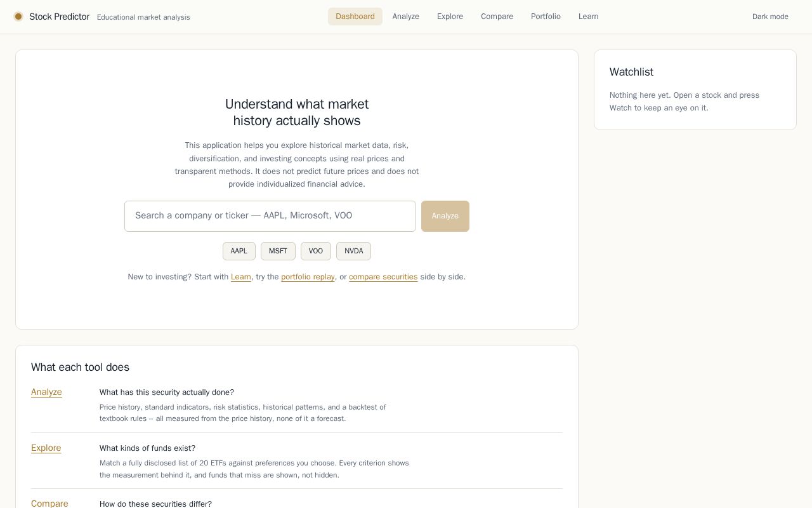Click the 'Nothing here yet' watchlist message
Image resolution: width=812 pixels, height=508 pixels.
(x=684, y=102)
